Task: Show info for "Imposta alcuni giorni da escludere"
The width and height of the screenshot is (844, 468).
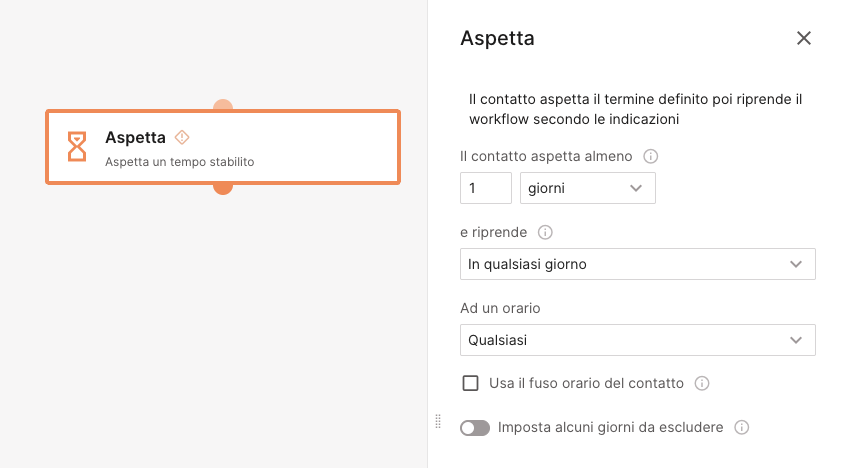Action: click(x=741, y=427)
